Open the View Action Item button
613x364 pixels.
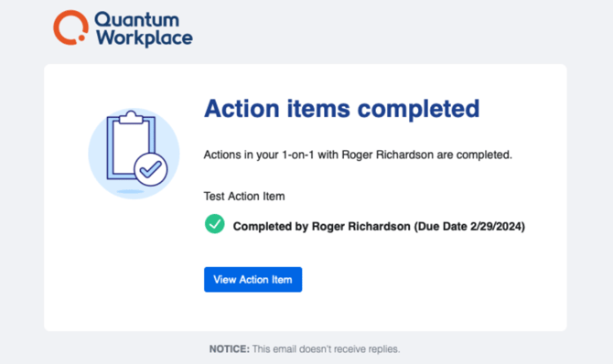coord(253,280)
